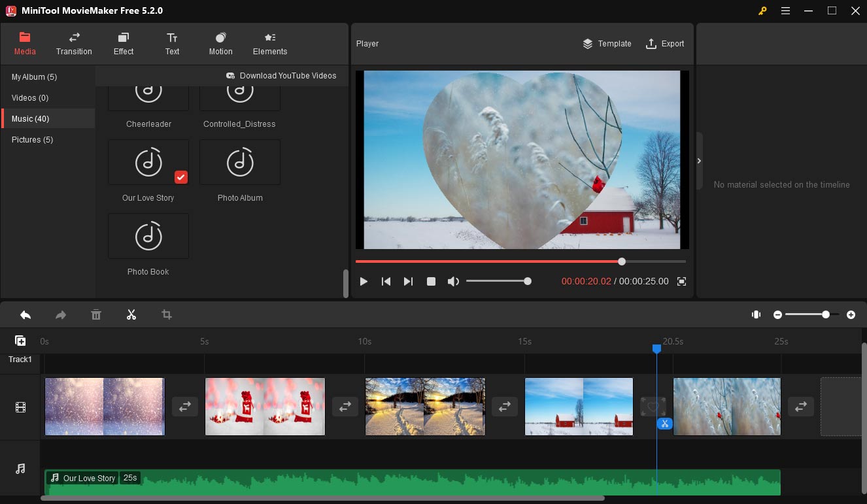The width and height of the screenshot is (867, 504).
Task: Select the music note track icon
Action: point(20,468)
